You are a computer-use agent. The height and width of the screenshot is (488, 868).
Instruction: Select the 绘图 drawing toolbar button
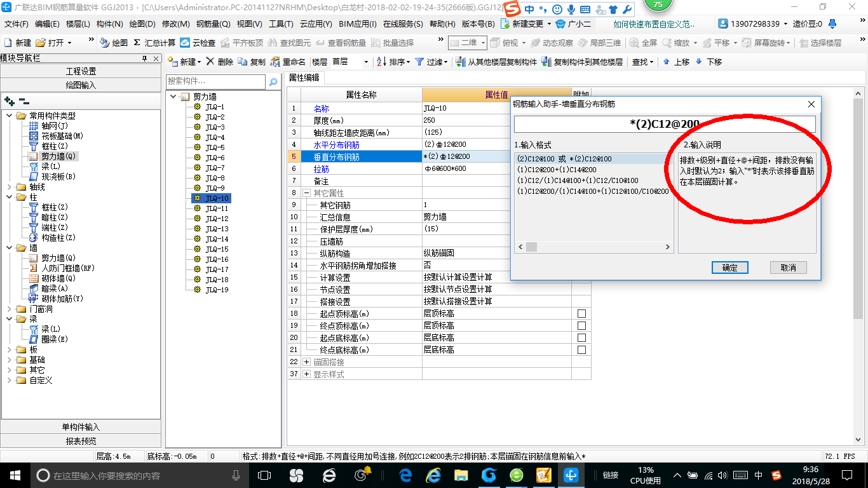(114, 43)
